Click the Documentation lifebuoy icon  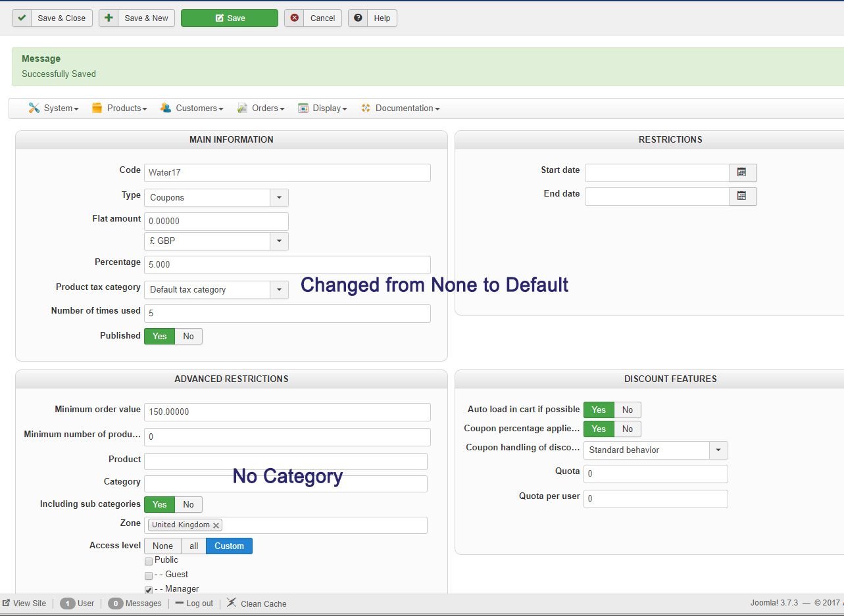click(x=366, y=108)
